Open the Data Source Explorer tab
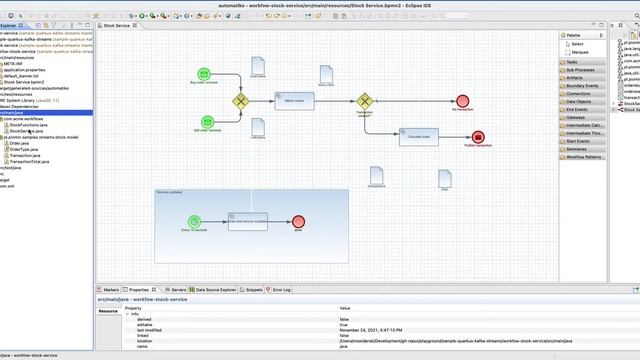The width and height of the screenshot is (640, 360). 213,290
